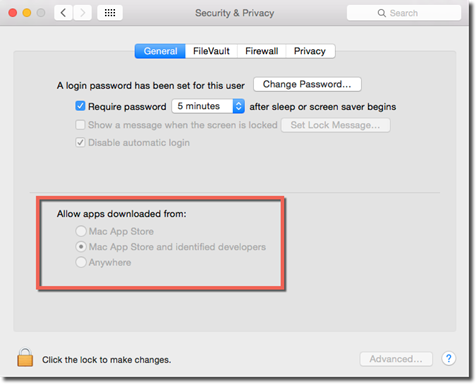Click the magnifying glass search icon
476x384 pixels.
pyautogui.click(x=381, y=13)
